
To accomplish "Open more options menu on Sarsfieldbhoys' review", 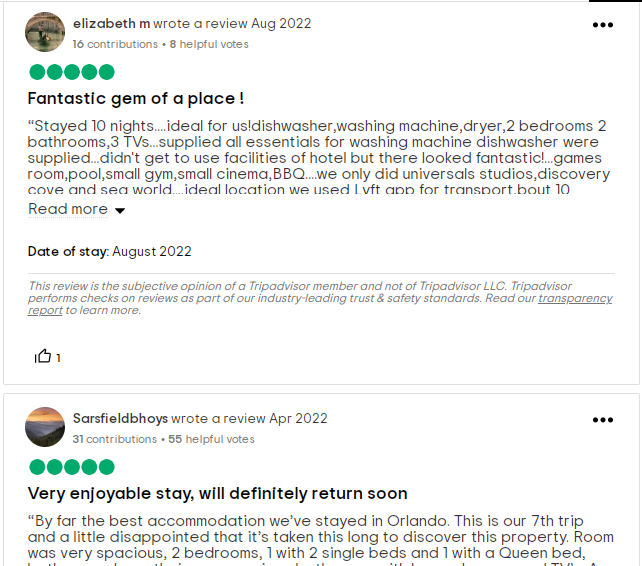I will coord(603,420).
